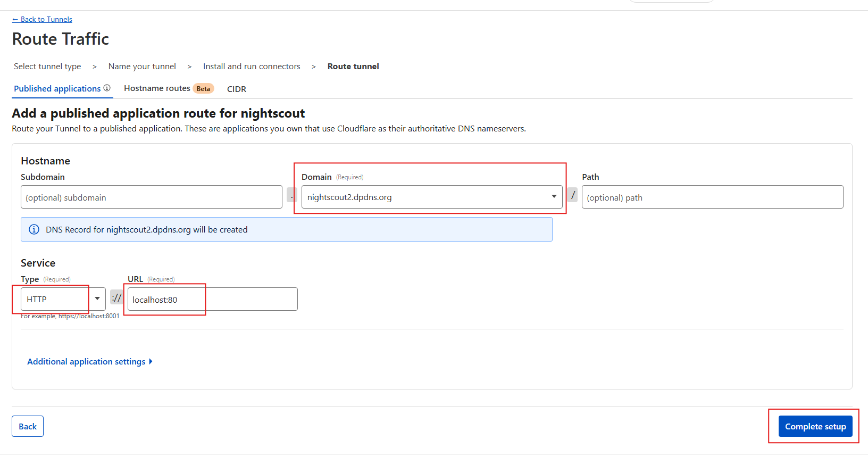Open the Domain dropdown showing nightscout2.dpdns.org

pos(431,197)
